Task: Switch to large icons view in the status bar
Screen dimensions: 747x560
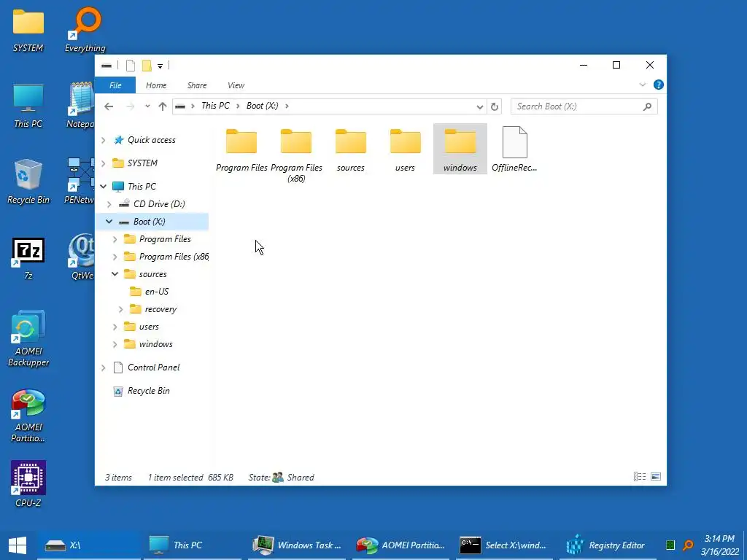Action: click(656, 477)
